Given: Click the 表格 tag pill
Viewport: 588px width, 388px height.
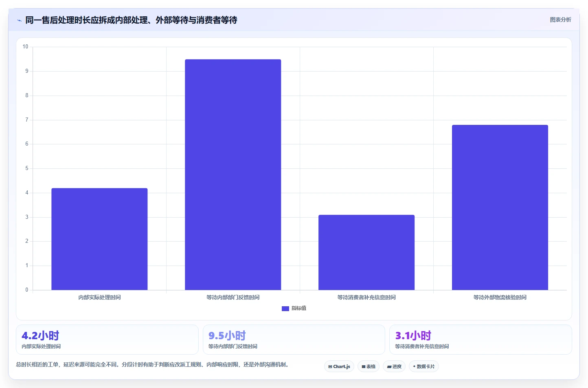Looking at the screenshot, I should pyautogui.click(x=369, y=366).
